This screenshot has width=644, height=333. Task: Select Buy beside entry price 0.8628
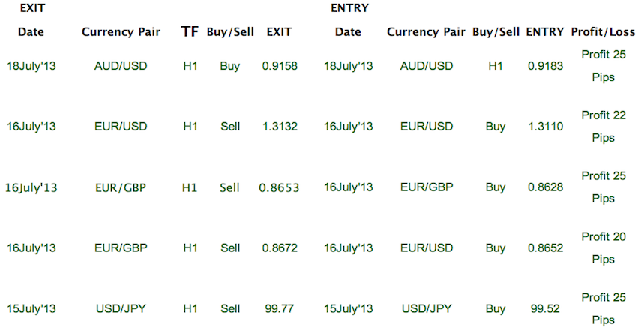(x=496, y=187)
